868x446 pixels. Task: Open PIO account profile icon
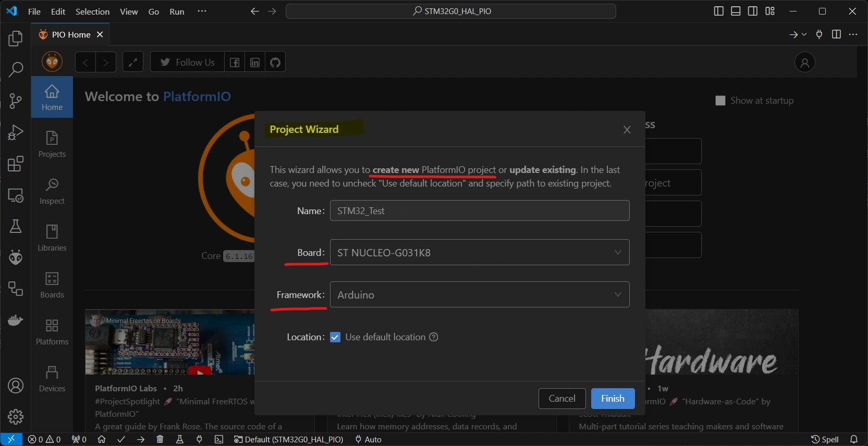click(804, 63)
